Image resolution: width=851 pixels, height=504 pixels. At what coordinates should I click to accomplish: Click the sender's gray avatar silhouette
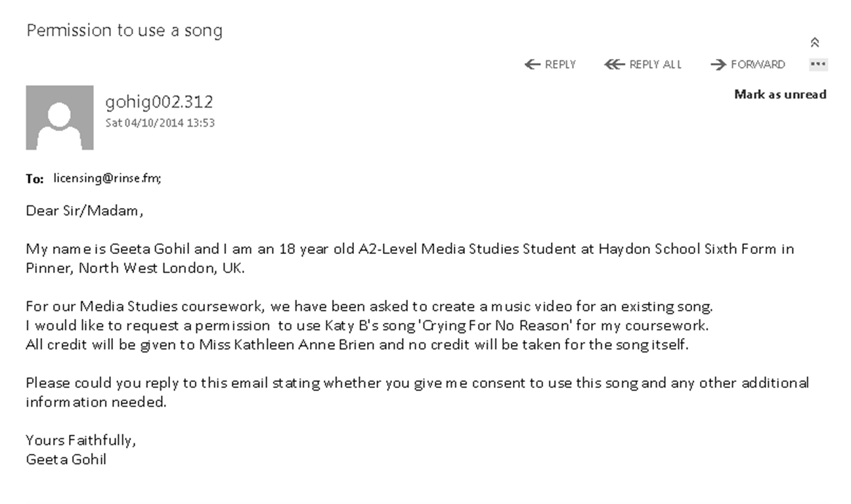click(x=59, y=117)
